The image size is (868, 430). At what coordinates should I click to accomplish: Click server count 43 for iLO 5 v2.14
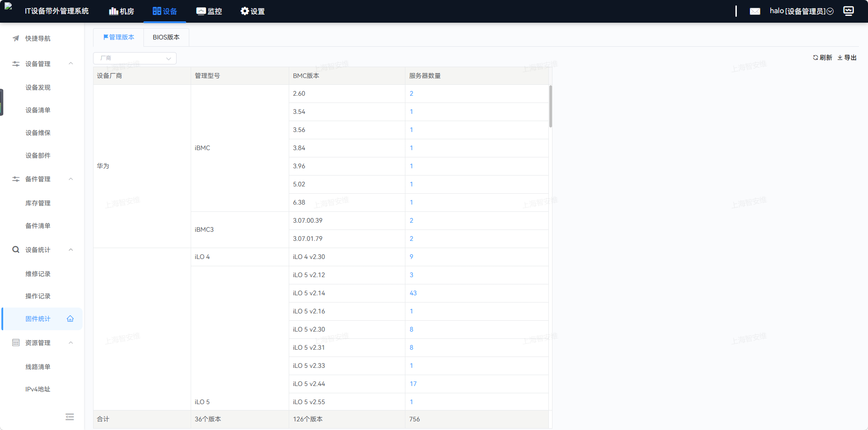tap(413, 293)
